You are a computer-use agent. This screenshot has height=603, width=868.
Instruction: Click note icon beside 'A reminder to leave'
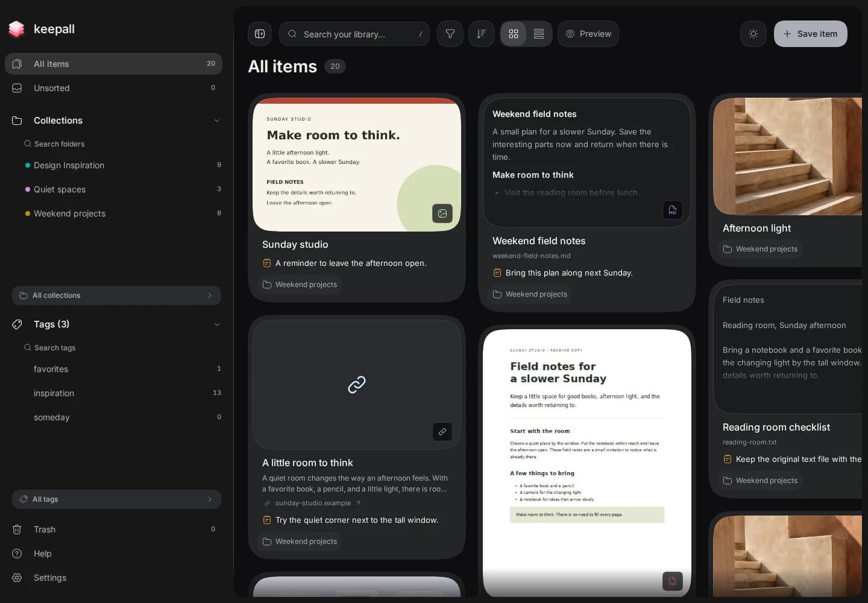tap(267, 263)
